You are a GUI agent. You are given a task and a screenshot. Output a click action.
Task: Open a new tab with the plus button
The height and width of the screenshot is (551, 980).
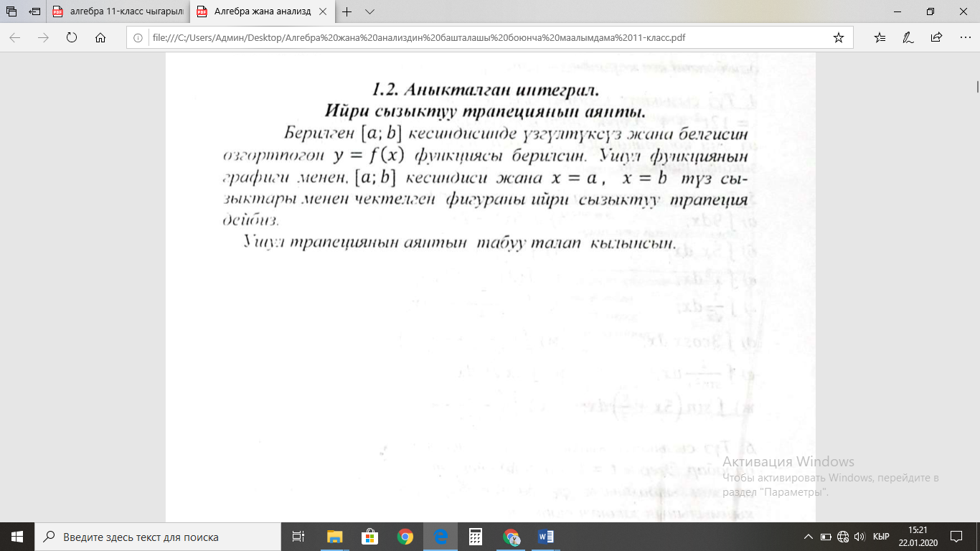click(347, 11)
